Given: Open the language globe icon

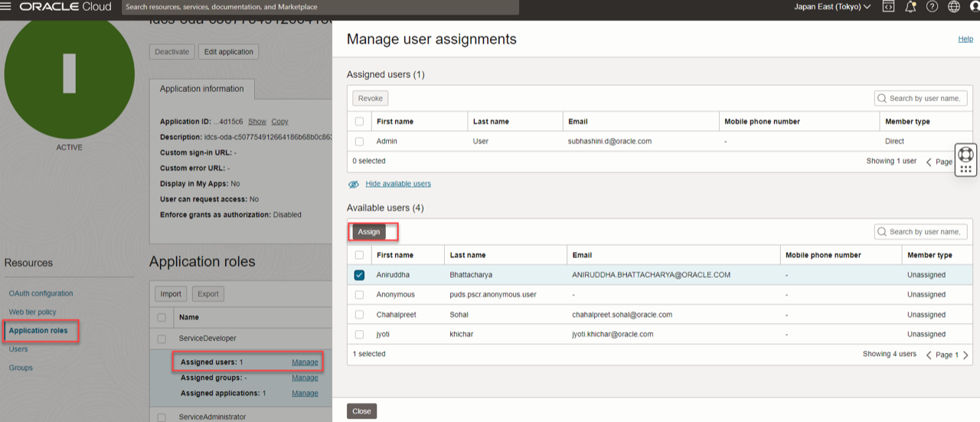Looking at the screenshot, I should point(953,6).
